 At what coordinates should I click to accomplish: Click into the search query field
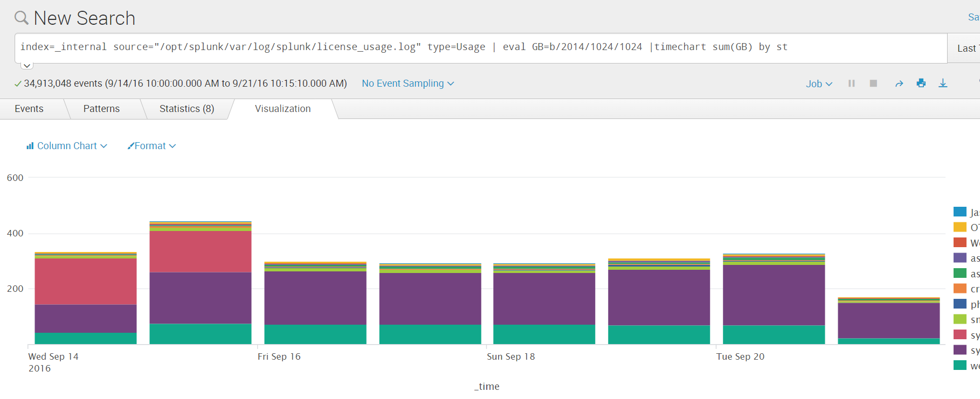tap(481, 48)
